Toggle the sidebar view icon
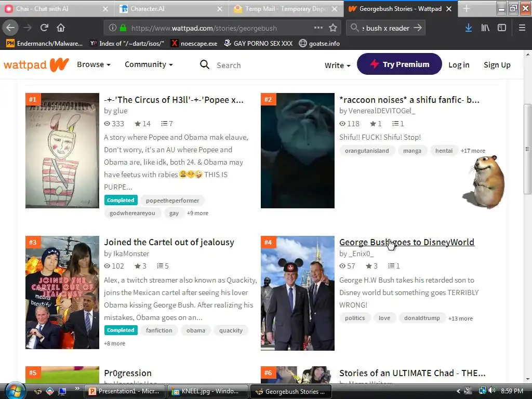 [x=502, y=28]
